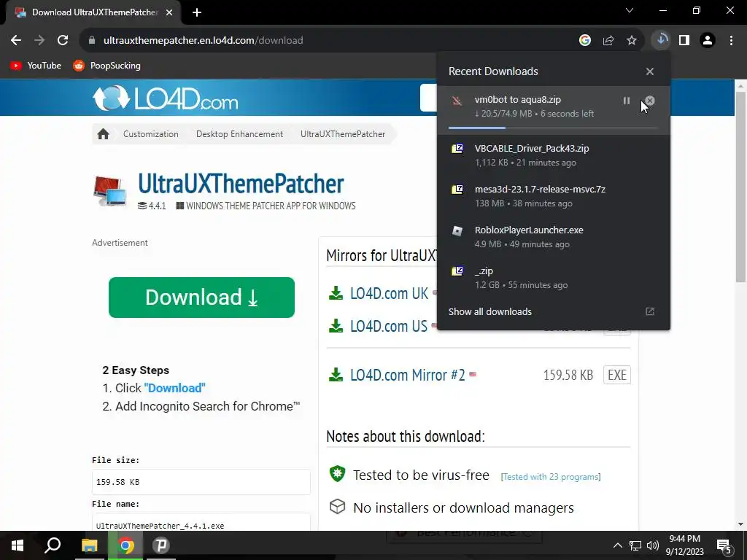747x560 pixels.
Task: Open the Chrome side panel
Action: click(x=684, y=41)
